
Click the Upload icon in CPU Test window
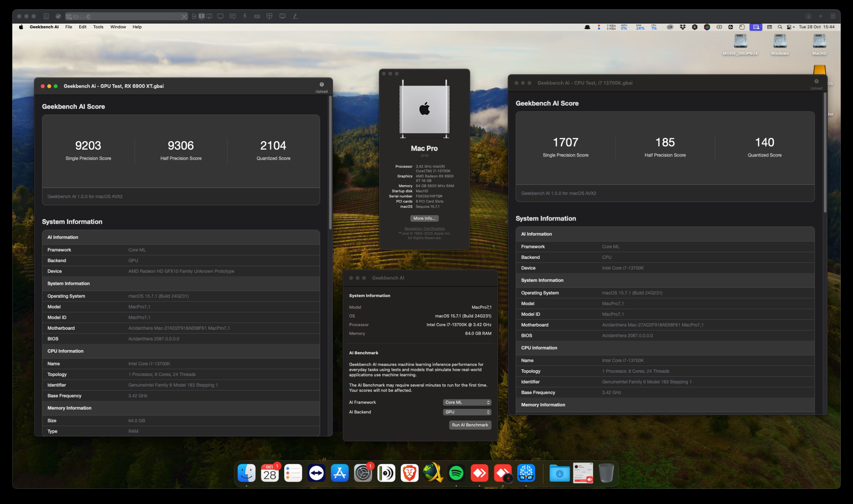coord(816,82)
